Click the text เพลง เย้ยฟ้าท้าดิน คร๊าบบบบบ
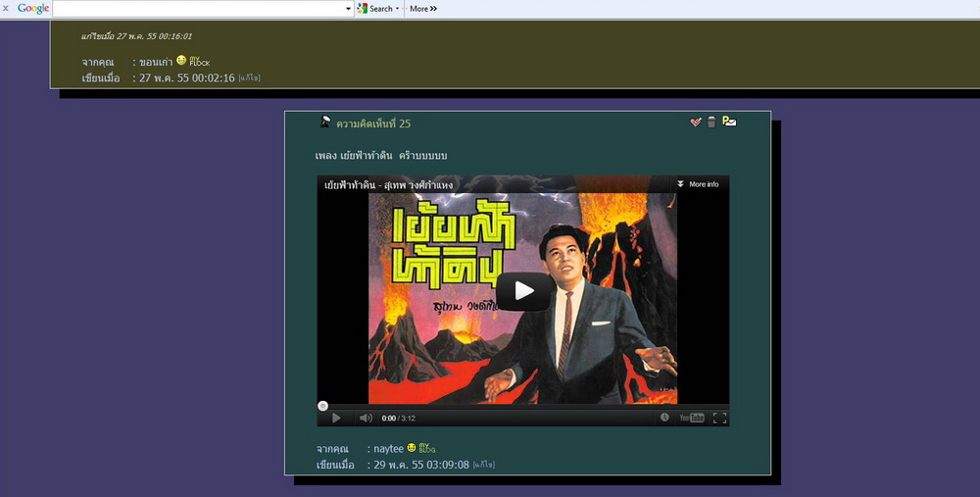980x497 pixels. pyautogui.click(x=381, y=156)
